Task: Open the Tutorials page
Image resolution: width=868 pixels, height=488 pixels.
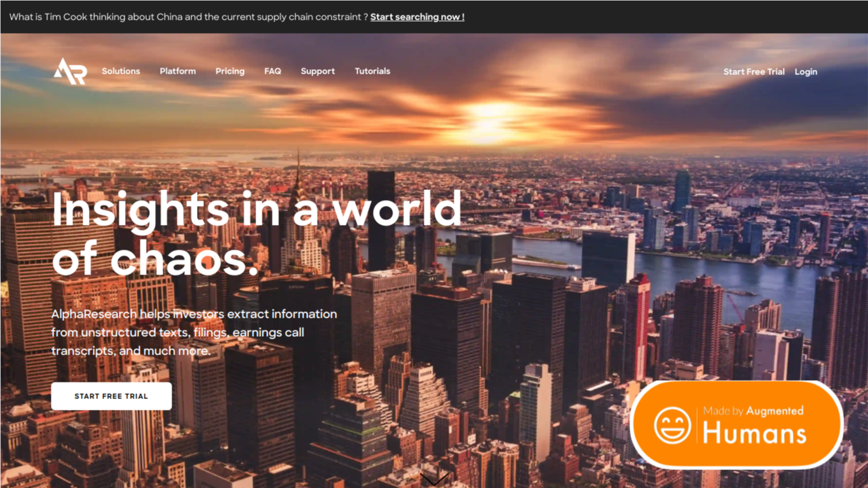Action: (372, 71)
